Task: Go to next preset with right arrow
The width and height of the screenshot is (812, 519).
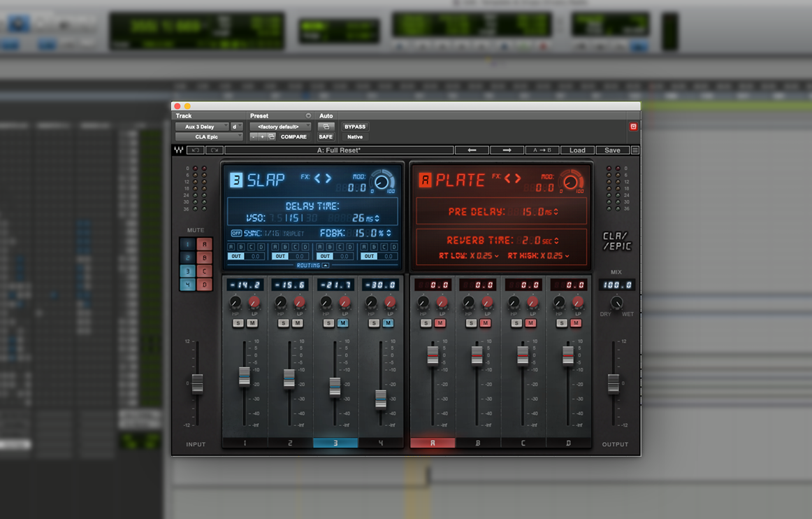Action: tap(507, 150)
